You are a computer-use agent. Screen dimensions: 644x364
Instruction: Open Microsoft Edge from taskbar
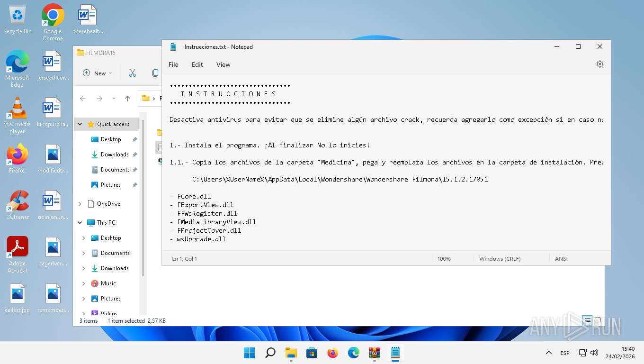pyautogui.click(x=353, y=353)
